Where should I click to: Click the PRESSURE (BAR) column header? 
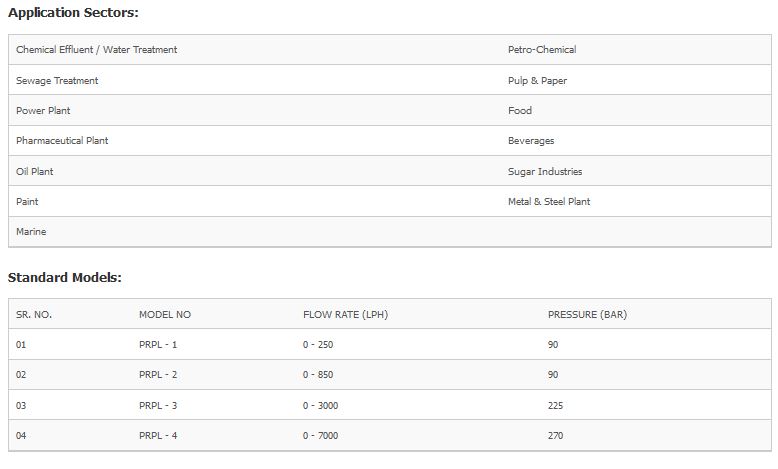(587, 315)
